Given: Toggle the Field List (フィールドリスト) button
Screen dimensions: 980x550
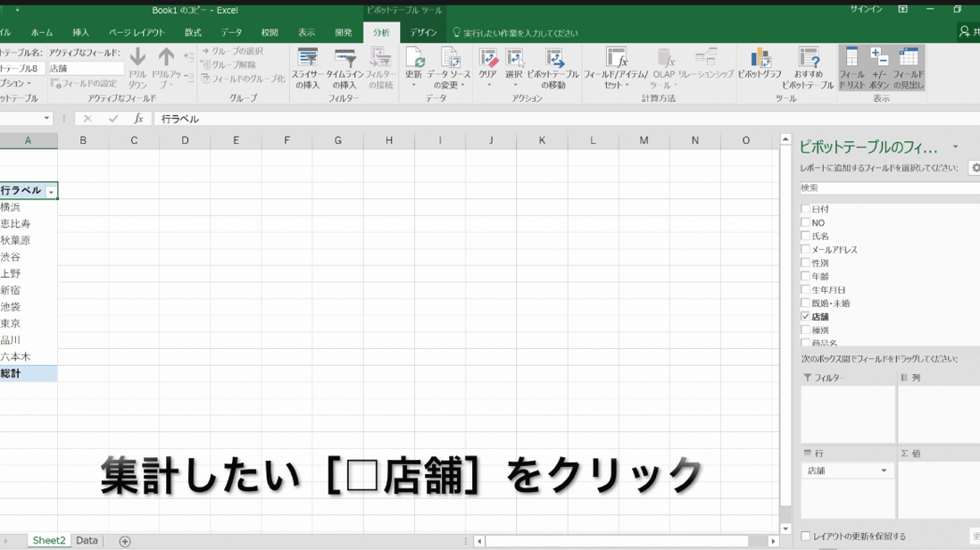Looking at the screenshot, I should coord(851,68).
